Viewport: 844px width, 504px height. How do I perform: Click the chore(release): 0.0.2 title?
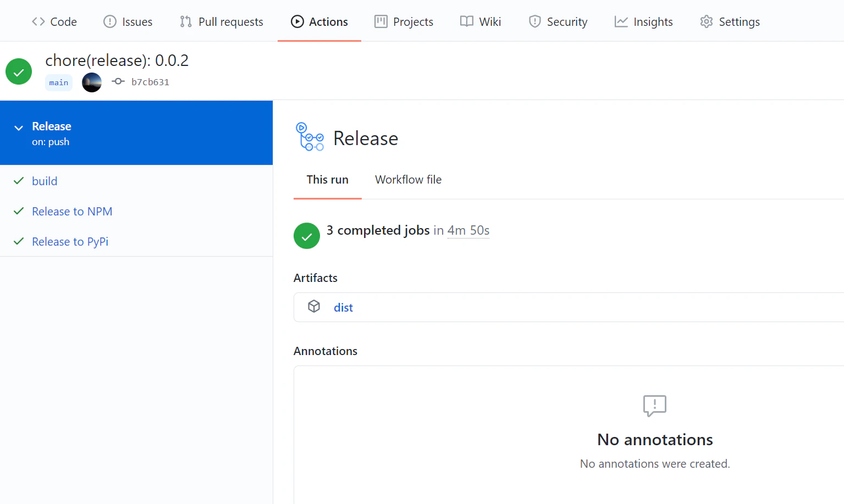click(117, 60)
